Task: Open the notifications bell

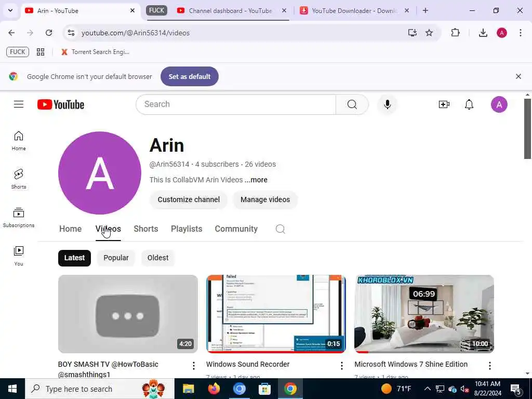Action: coord(469,104)
